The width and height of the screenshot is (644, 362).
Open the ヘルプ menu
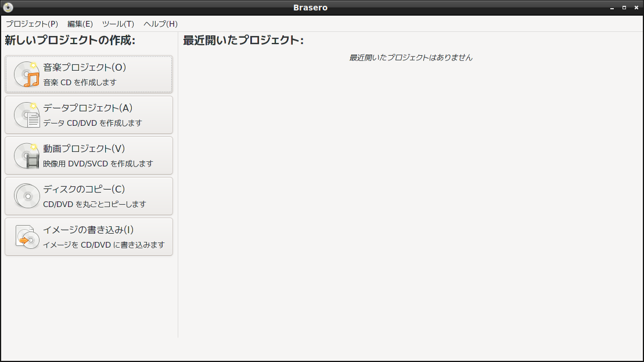pos(160,24)
